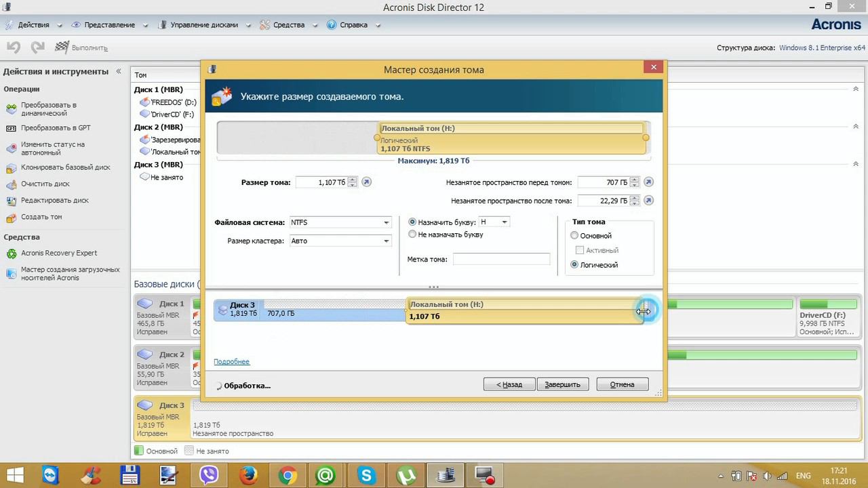
Task: Click the maximize arrow next to Размер тома
Action: click(367, 182)
